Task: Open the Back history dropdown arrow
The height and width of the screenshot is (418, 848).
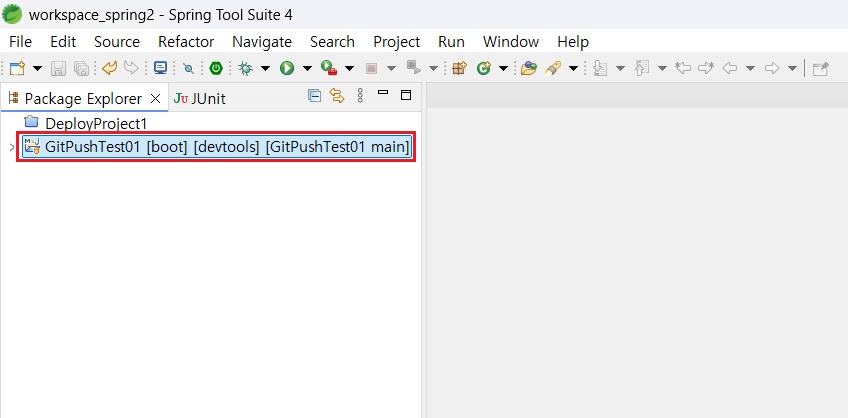Action: pyautogui.click(x=750, y=68)
